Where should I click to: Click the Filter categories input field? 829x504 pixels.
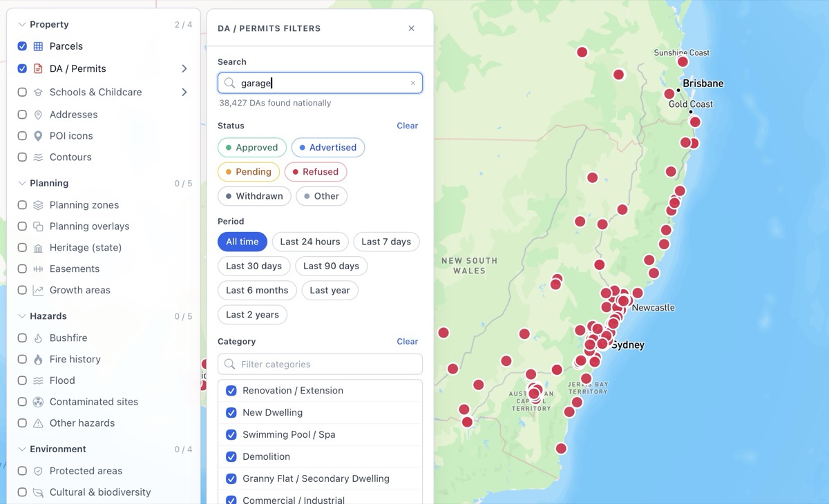(x=320, y=365)
